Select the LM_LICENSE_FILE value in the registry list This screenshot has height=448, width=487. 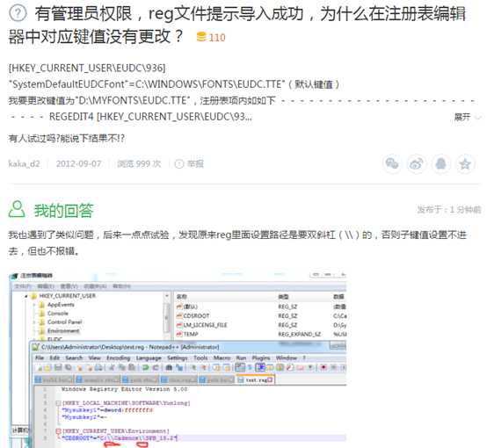coord(201,325)
